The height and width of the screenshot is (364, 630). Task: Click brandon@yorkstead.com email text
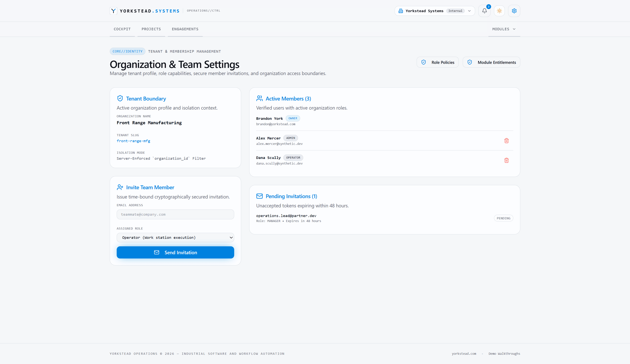[x=275, y=124]
